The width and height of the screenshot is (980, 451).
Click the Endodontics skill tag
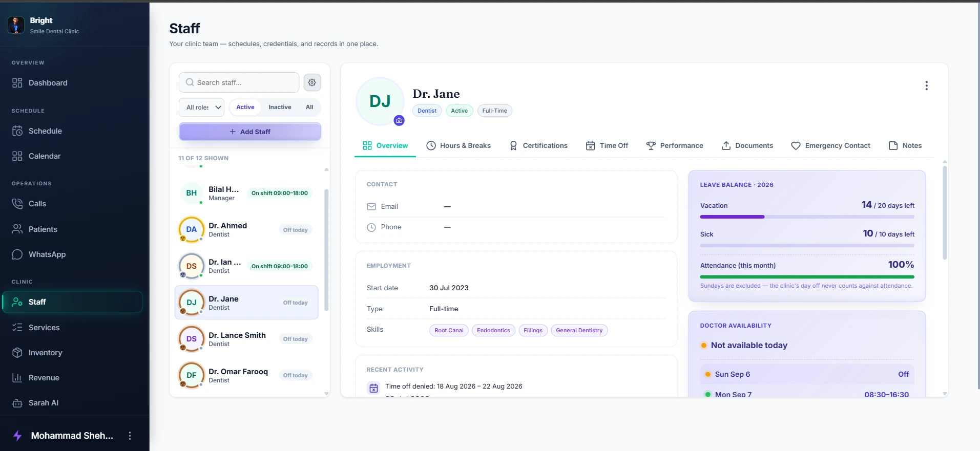coord(493,330)
